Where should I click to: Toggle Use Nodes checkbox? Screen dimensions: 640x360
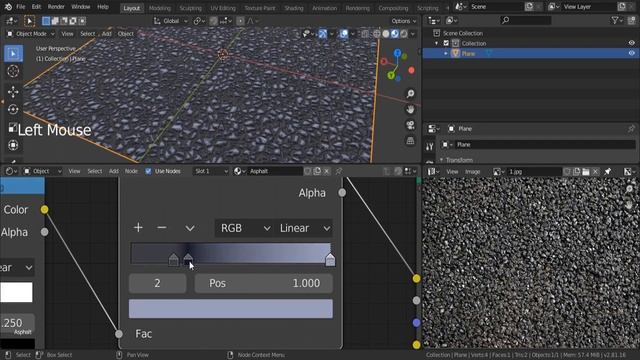pyautogui.click(x=148, y=171)
